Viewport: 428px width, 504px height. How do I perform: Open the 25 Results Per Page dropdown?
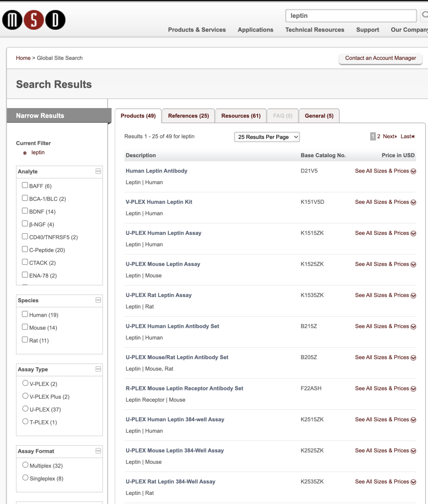tap(267, 137)
